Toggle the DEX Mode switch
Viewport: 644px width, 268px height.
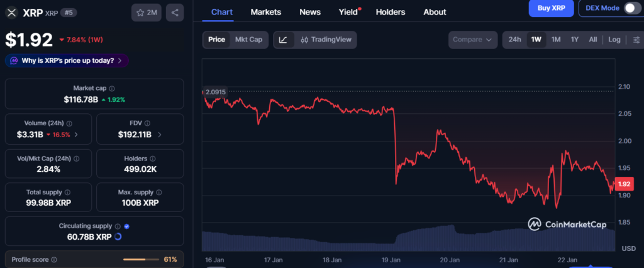pos(632,8)
